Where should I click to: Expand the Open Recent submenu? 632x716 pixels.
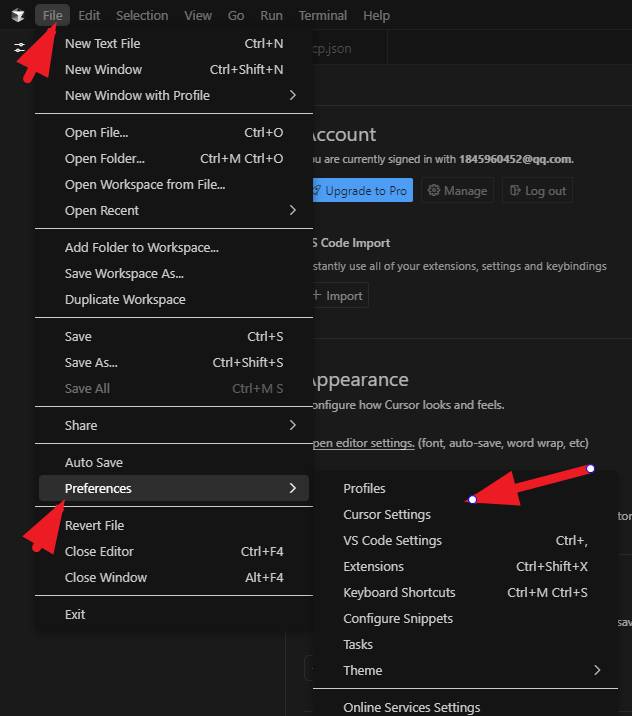pos(174,211)
